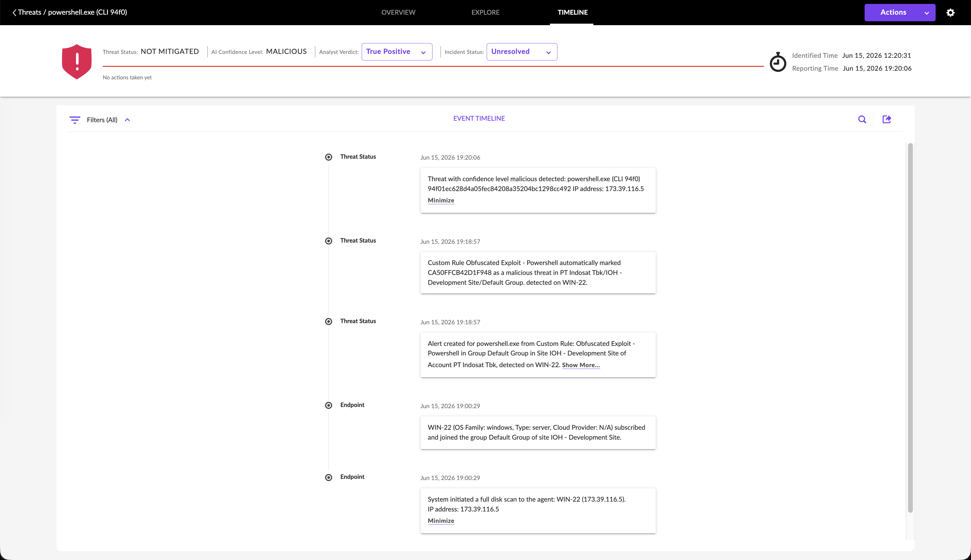Image resolution: width=971 pixels, height=560 pixels.
Task: Select the WIN-22 subscribed Endpoint marker
Action: [328, 405]
